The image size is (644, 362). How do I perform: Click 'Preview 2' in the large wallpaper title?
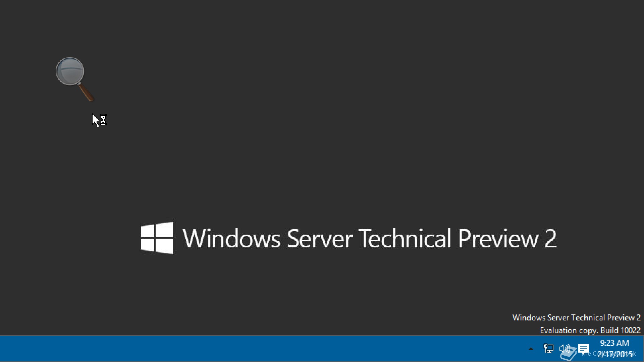(507, 238)
